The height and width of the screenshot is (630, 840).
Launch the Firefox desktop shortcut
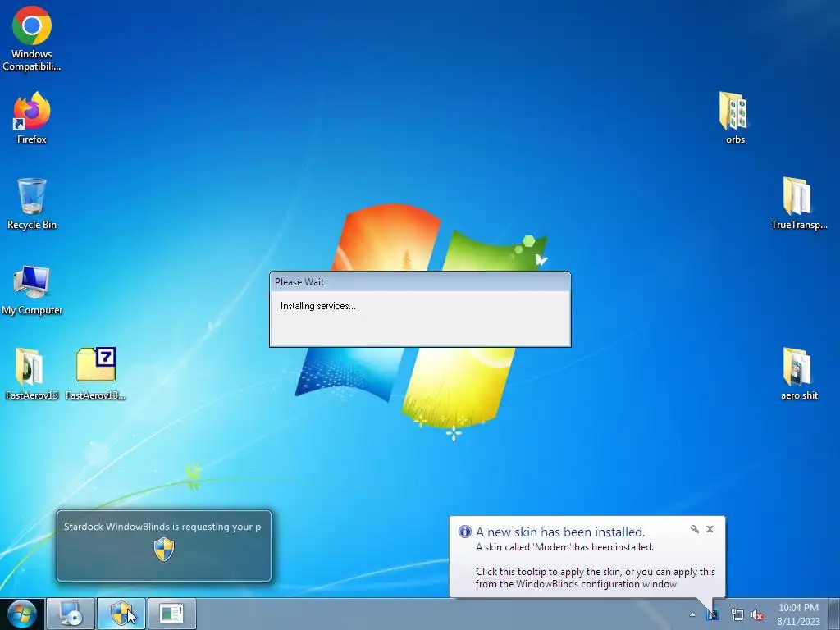tap(32, 118)
